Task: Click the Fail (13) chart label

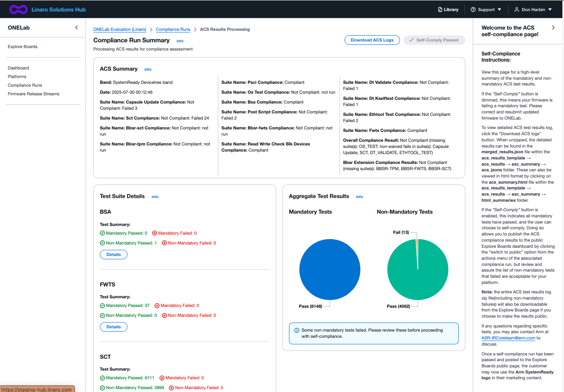Action: (x=401, y=232)
